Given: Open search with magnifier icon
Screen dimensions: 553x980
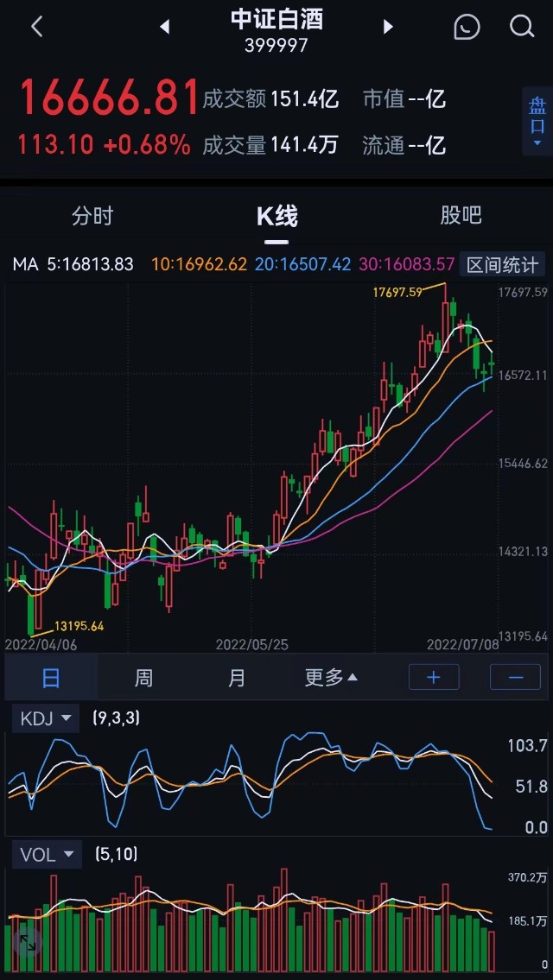Looking at the screenshot, I should (x=522, y=27).
